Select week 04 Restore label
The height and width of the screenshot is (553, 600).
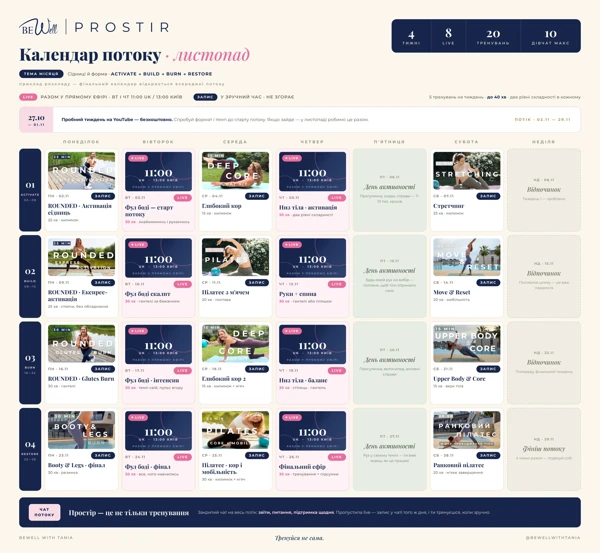click(x=30, y=449)
